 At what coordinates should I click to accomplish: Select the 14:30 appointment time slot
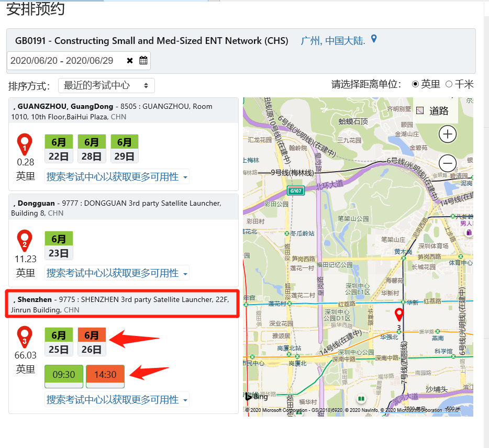coord(105,374)
